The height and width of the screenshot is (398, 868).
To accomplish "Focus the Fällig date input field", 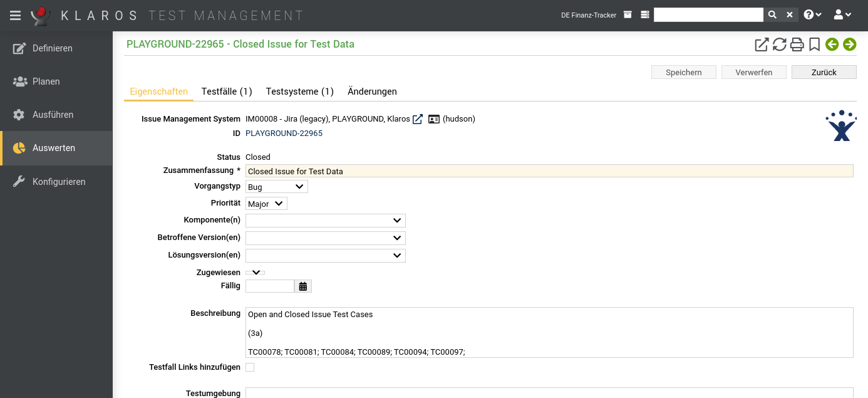I will point(270,286).
